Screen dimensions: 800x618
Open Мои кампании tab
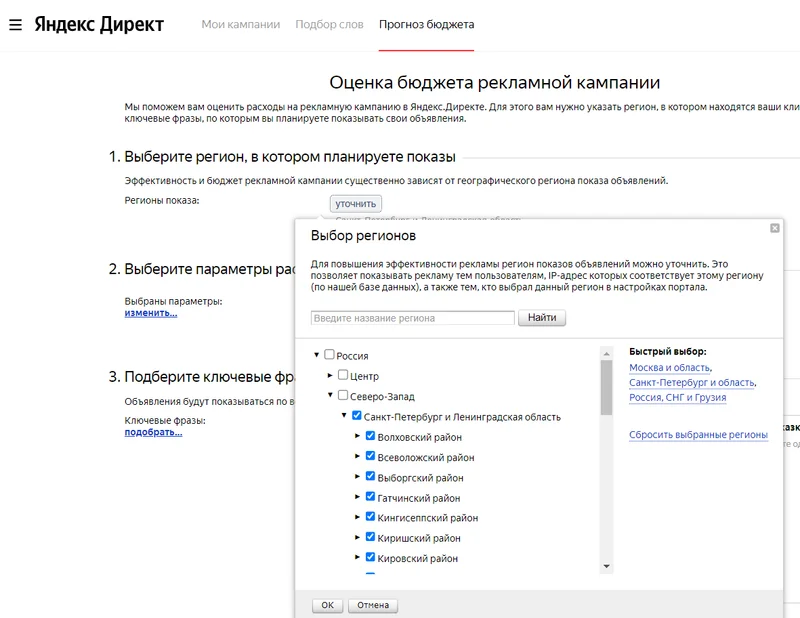point(240,24)
